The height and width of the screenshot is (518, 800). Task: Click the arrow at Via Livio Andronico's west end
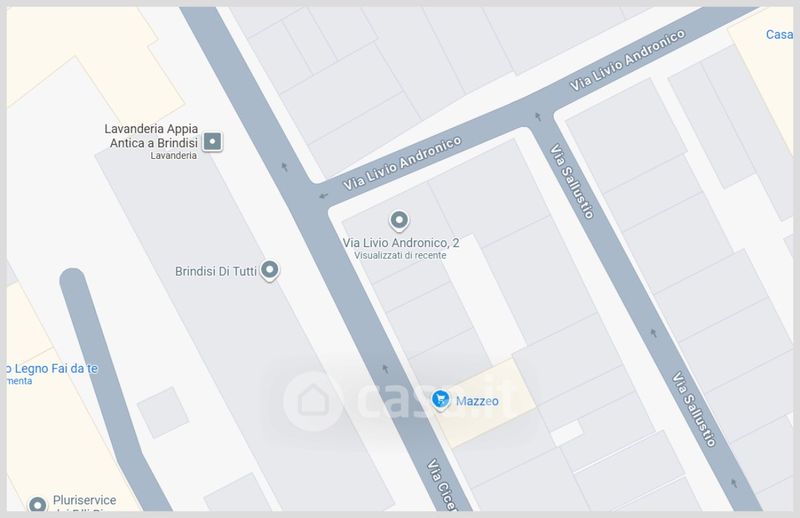point(323,196)
